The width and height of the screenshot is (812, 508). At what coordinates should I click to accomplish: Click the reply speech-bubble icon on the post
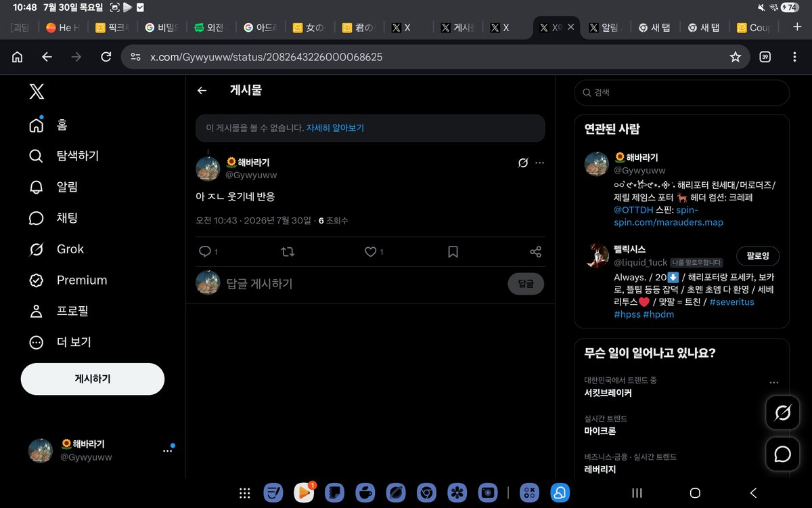click(x=205, y=252)
